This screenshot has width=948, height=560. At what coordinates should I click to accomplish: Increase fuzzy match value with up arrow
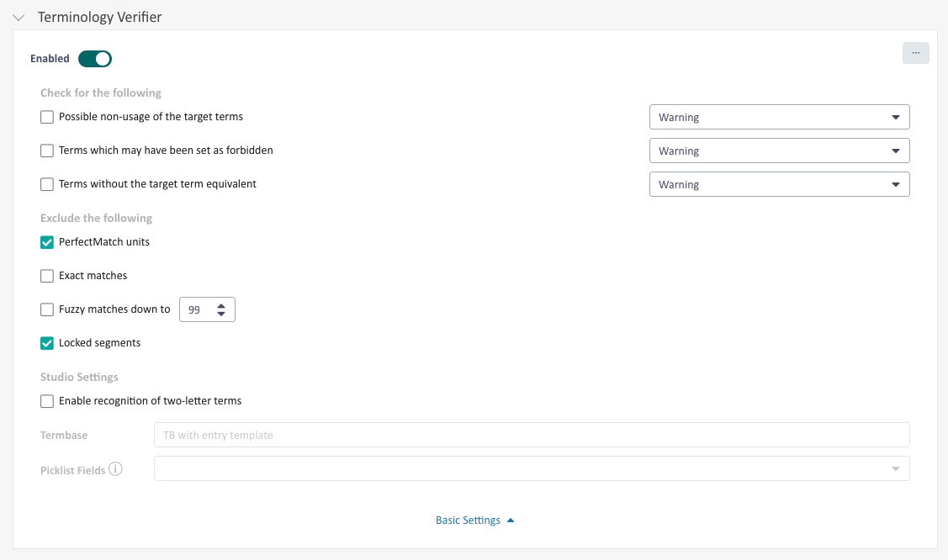tap(221, 306)
